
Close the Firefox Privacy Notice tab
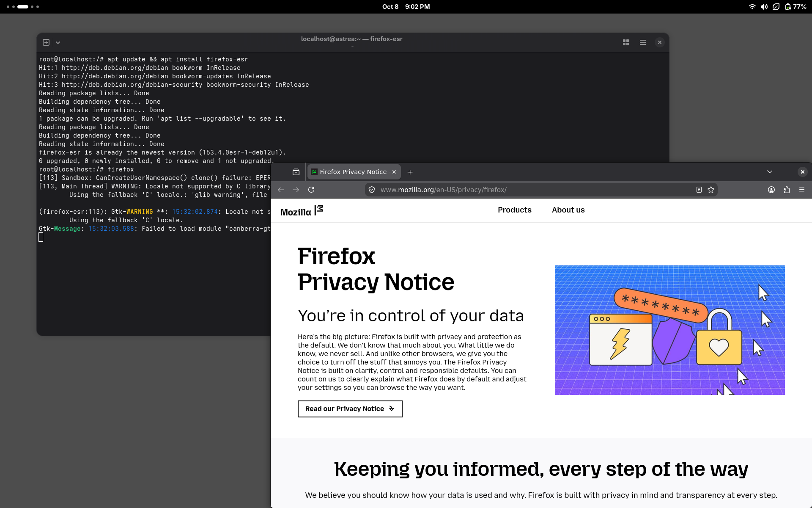tap(394, 172)
